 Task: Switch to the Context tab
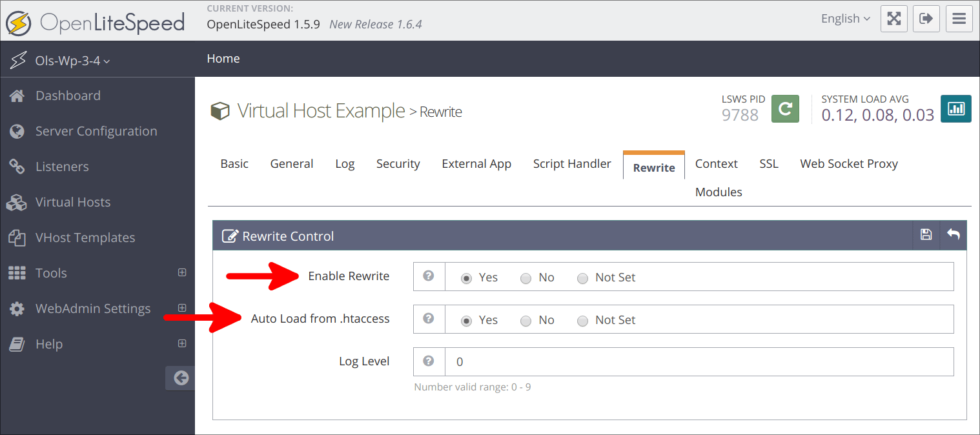pos(717,164)
